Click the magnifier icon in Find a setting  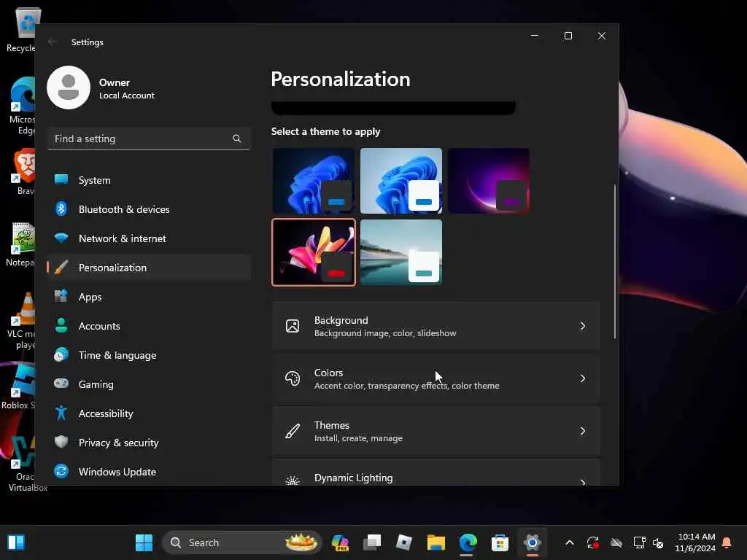(x=237, y=139)
